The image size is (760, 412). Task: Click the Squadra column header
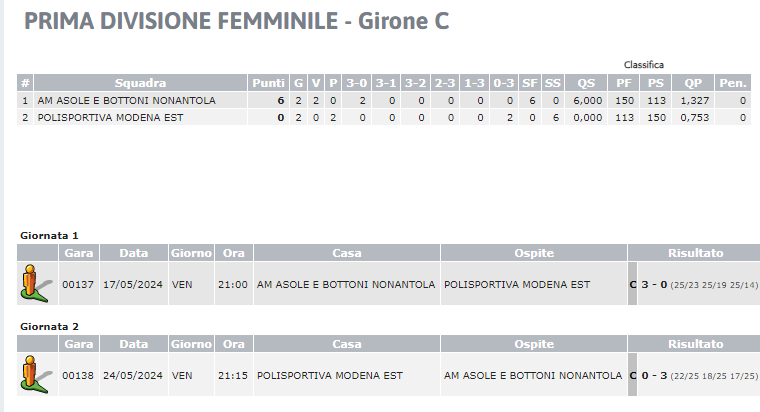tap(141, 83)
